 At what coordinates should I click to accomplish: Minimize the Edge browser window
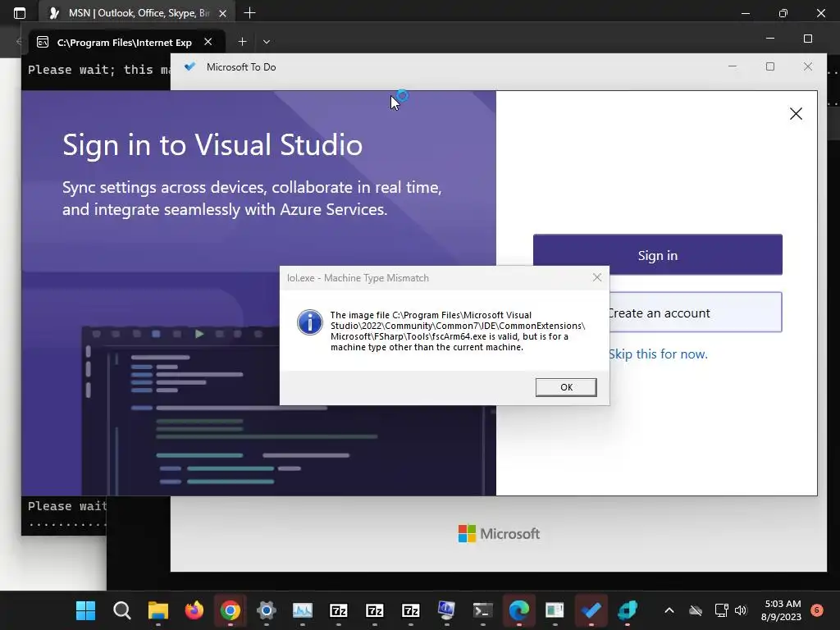click(745, 13)
